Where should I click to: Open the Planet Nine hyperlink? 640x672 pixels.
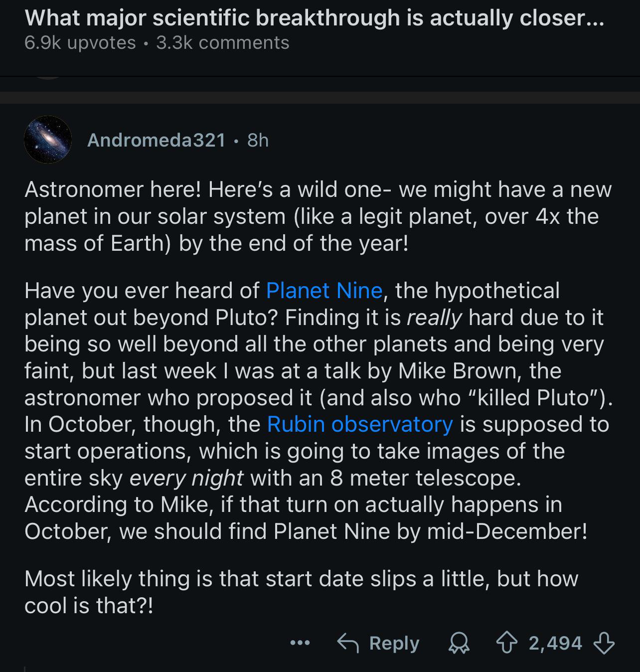[x=324, y=291]
